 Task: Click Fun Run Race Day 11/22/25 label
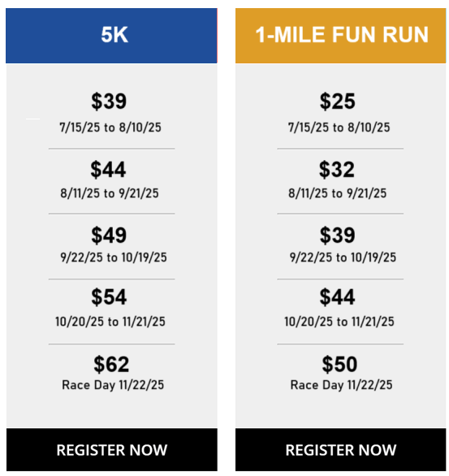coord(341,385)
